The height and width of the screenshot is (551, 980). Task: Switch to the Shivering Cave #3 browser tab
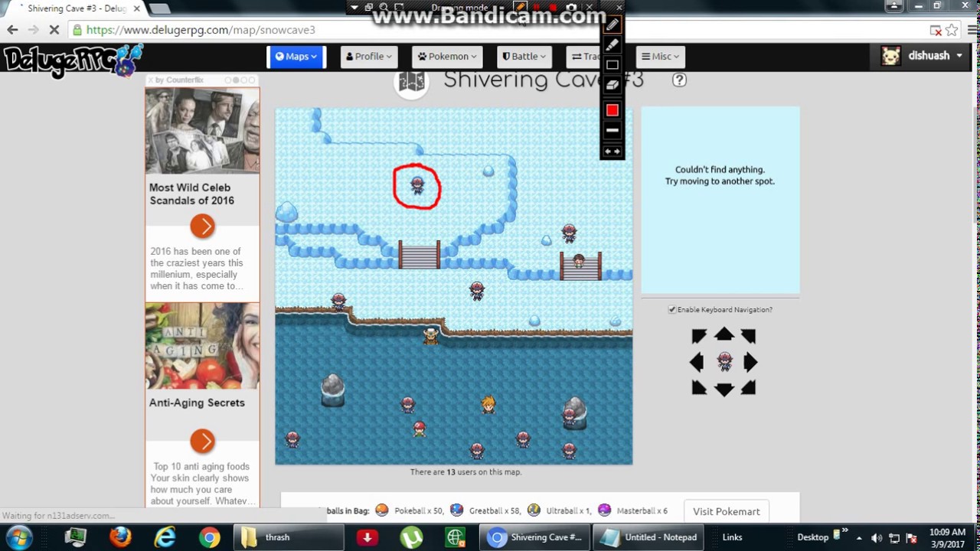tap(73, 8)
